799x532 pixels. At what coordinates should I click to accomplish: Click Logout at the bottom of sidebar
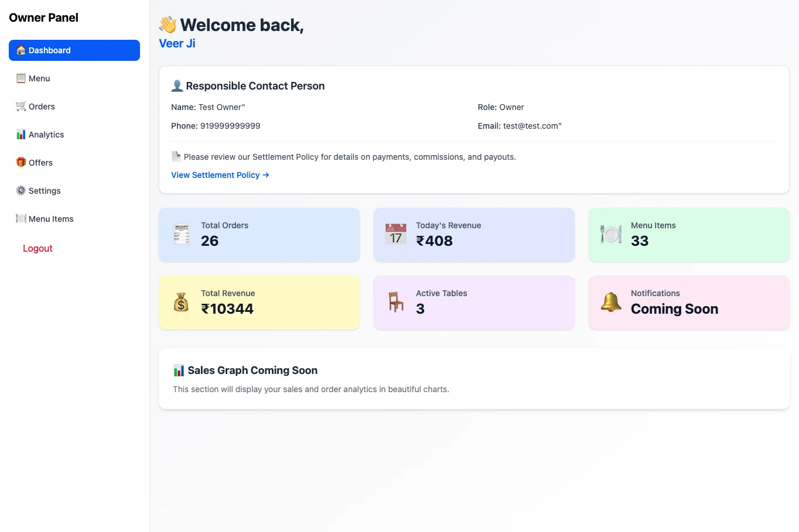click(37, 248)
